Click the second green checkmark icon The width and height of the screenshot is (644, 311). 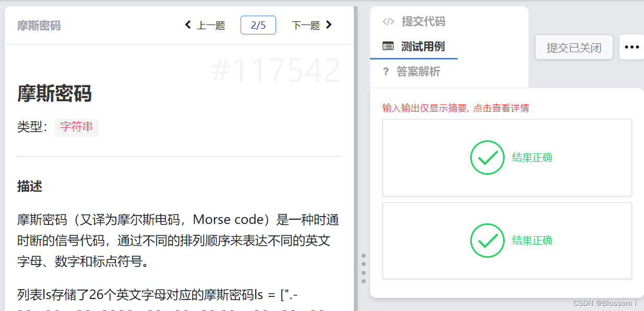pyautogui.click(x=487, y=241)
